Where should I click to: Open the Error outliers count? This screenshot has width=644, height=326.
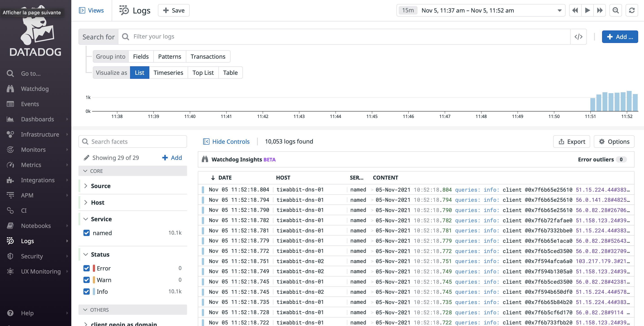tap(621, 159)
